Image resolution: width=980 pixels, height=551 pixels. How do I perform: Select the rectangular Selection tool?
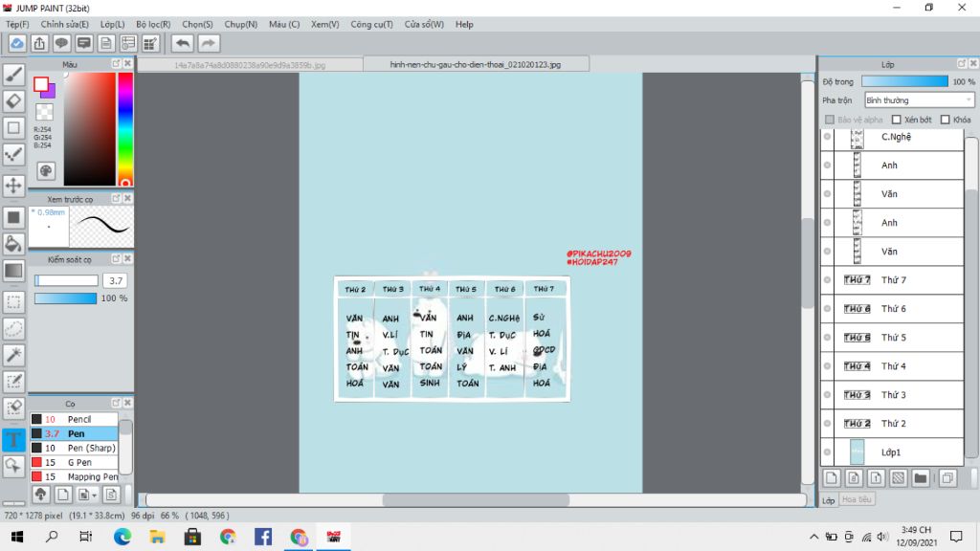13,302
